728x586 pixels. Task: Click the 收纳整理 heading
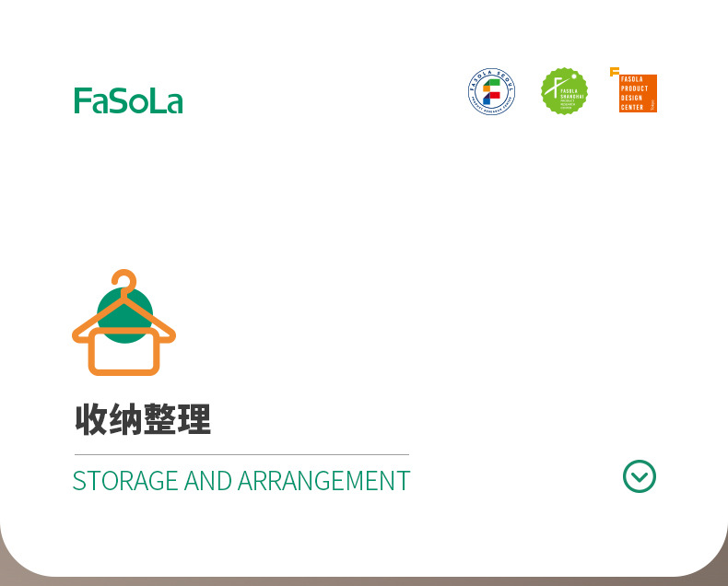pos(143,419)
